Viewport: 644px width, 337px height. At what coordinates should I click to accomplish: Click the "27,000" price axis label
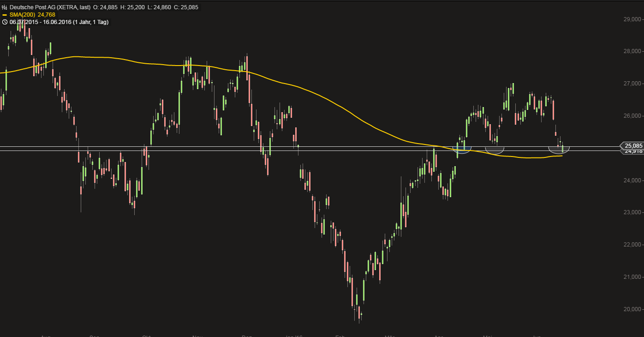click(x=632, y=84)
